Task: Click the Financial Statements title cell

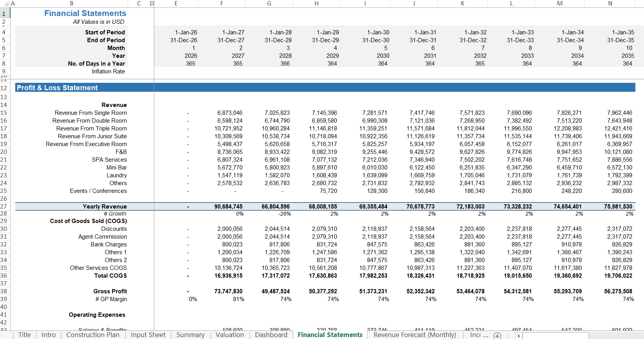Action: point(85,13)
